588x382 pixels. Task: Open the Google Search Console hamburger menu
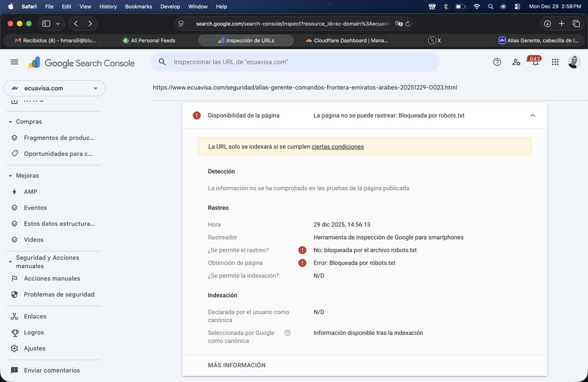pos(14,62)
